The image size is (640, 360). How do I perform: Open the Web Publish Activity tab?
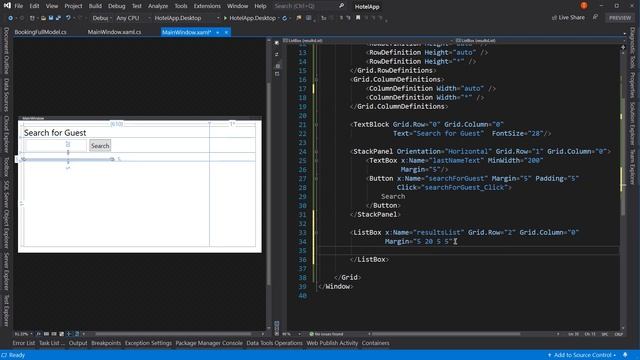(332, 343)
